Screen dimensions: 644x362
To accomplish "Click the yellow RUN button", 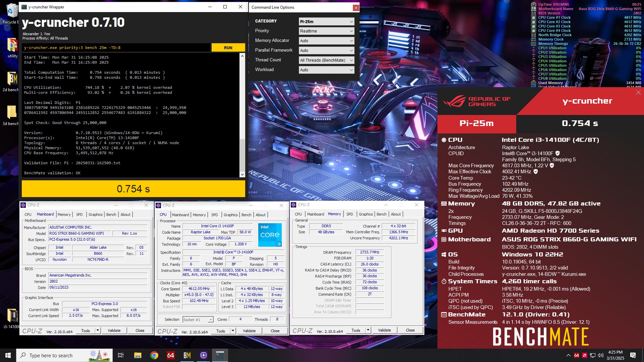I will [x=228, y=48].
